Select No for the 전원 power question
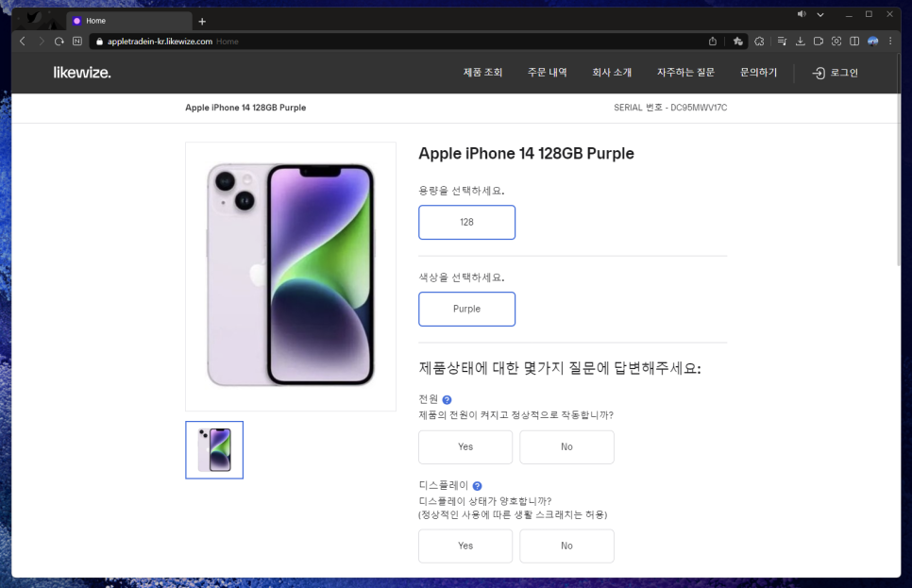Viewport: 912px width, 588px height. point(566,446)
